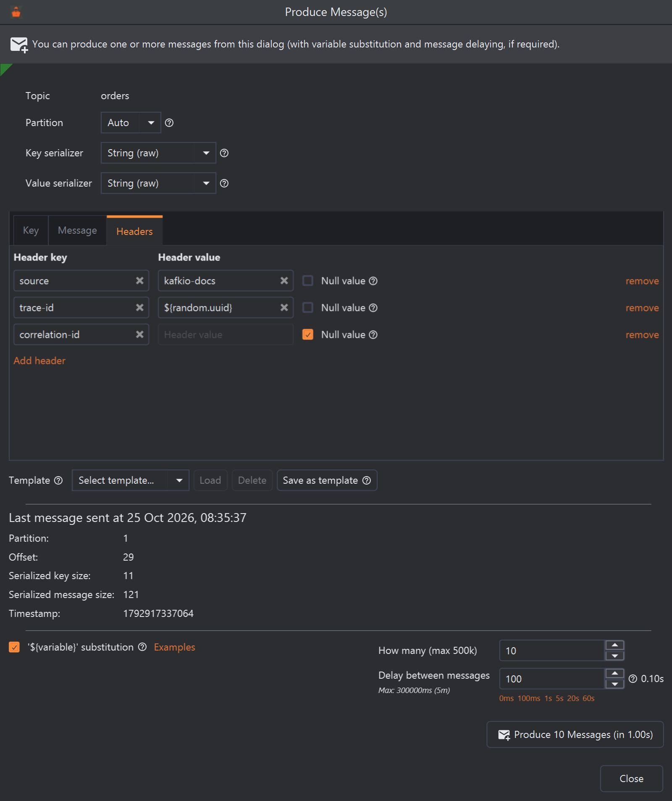This screenshot has width=672, height=801.
Task: Click the Key serializer help icon
Action: tap(224, 153)
